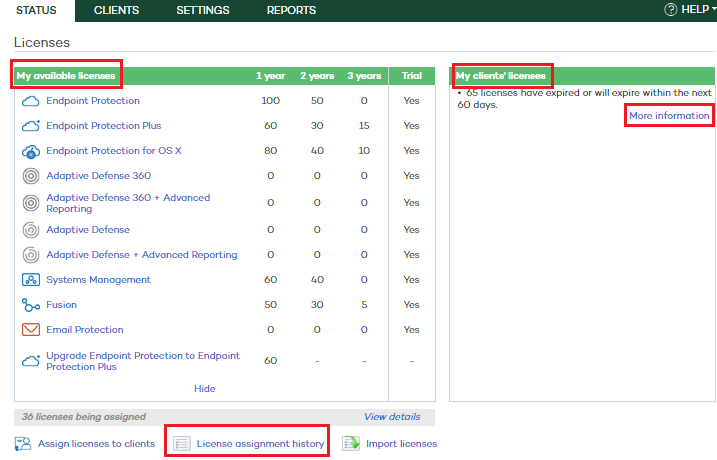This screenshot has height=460, width=717.
Task: Click the Endpoint Protection cloud icon
Action: (x=31, y=101)
